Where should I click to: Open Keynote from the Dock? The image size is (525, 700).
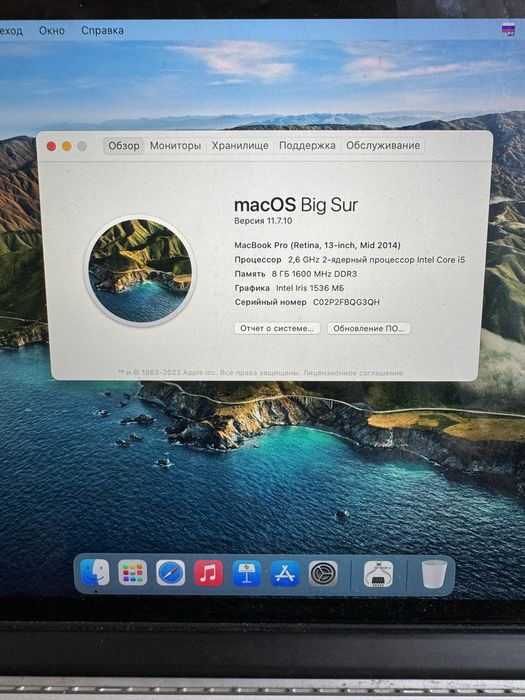point(247,573)
